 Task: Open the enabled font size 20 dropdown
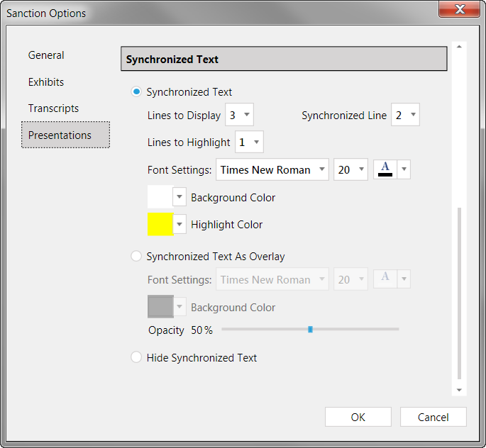[350, 169]
